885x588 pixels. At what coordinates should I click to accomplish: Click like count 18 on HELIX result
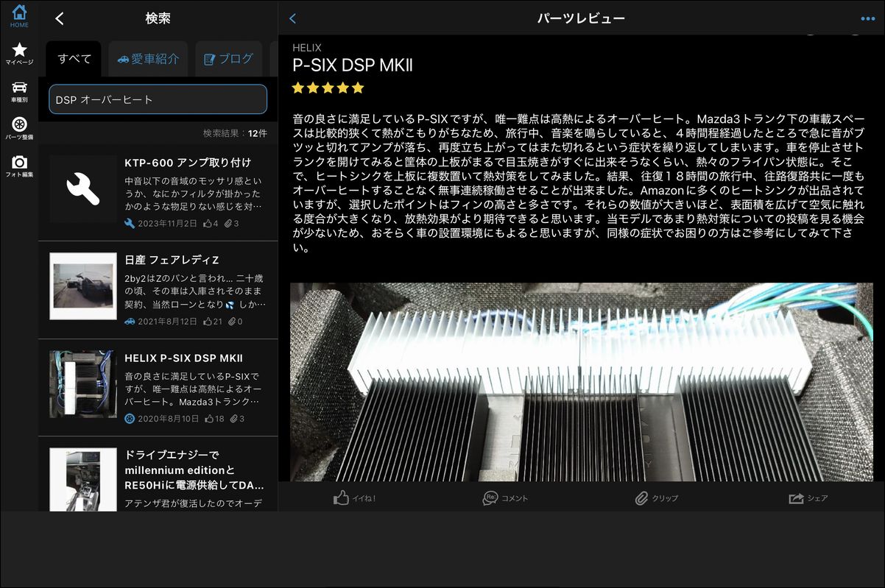click(x=214, y=419)
